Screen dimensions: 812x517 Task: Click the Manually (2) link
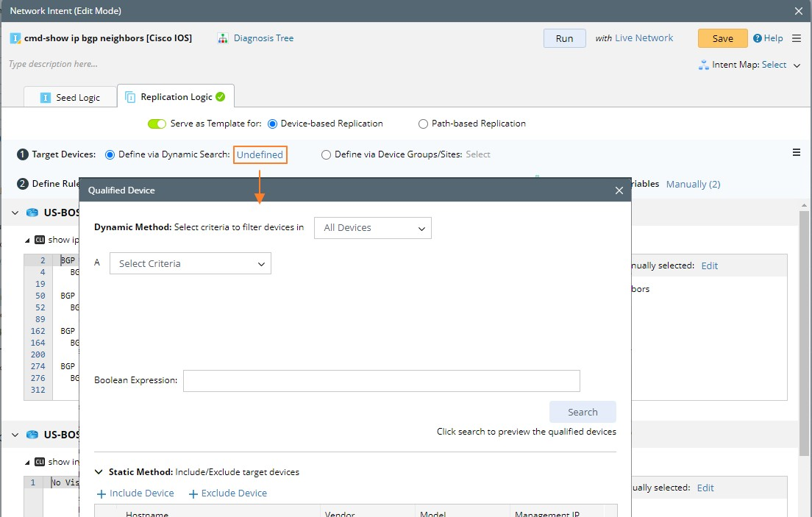(x=693, y=185)
